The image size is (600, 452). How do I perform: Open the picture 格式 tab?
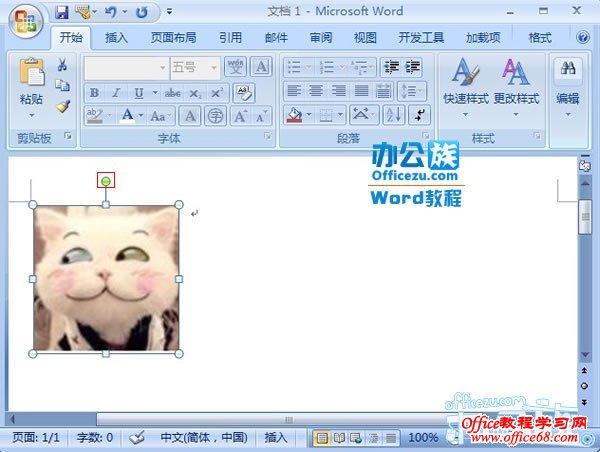[540, 38]
